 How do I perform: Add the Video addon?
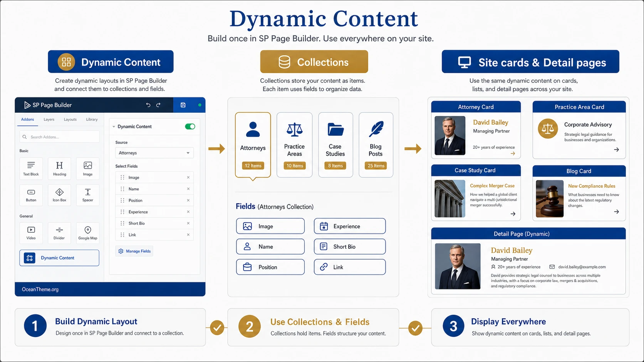pyautogui.click(x=31, y=233)
